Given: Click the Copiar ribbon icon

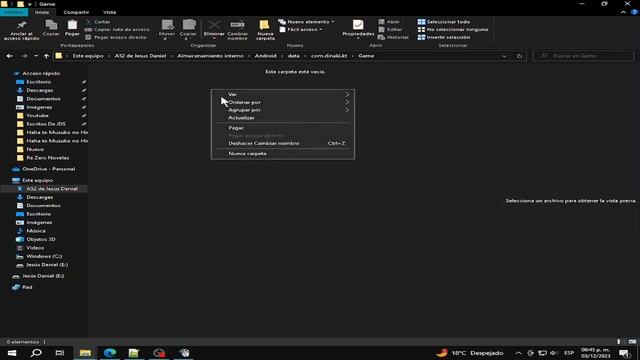Looking at the screenshot, I should tap(51, 25).
